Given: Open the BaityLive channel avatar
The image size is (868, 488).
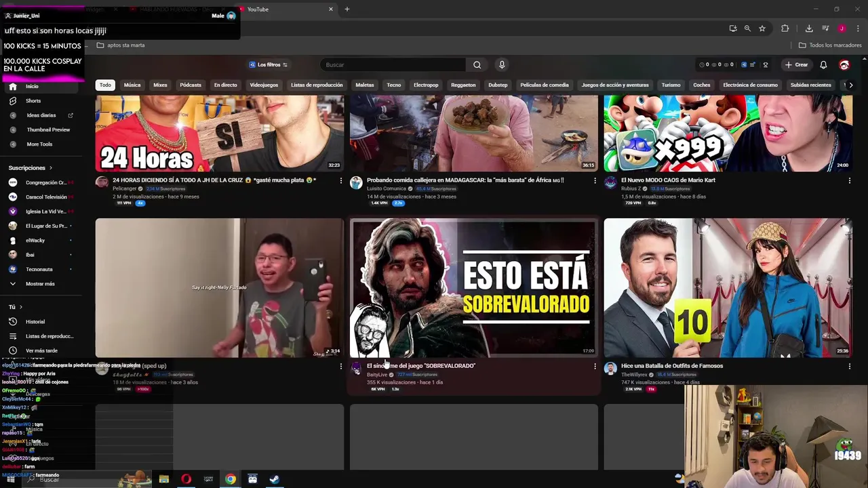Looking at the screenshot, I should (x=356, y=368).
